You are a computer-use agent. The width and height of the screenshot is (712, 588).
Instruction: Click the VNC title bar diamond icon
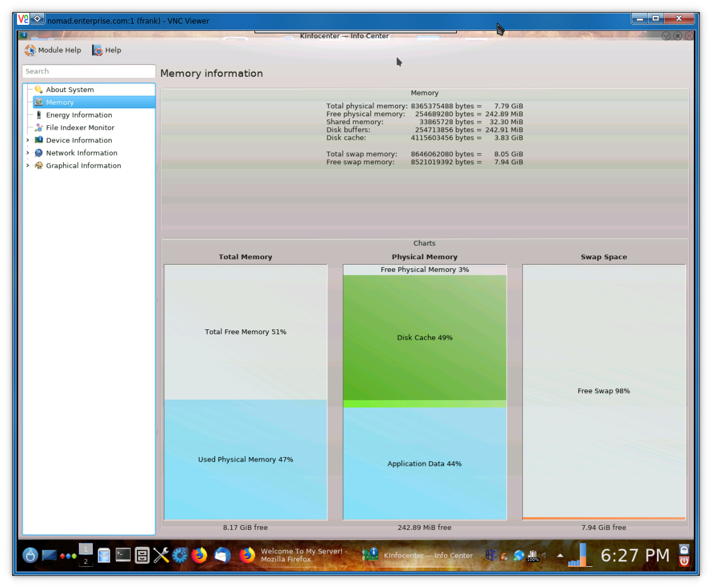37,19
